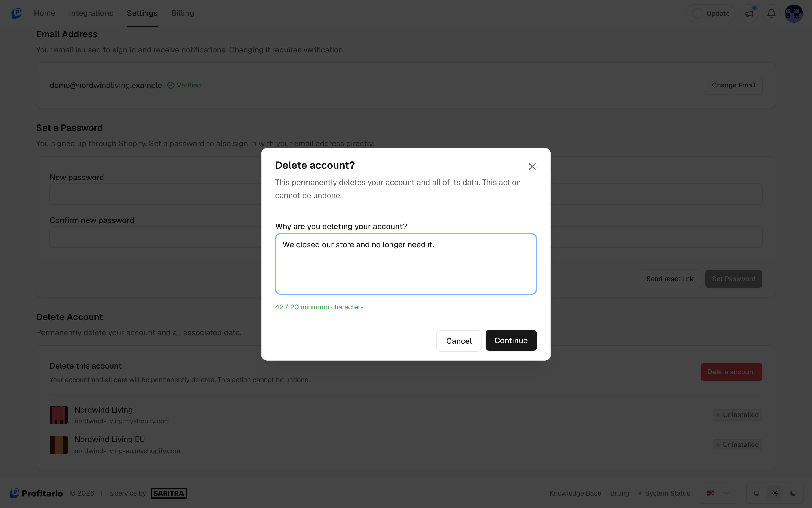This screenshot has width=812, height=508.
Task: Open the Knowledge Base footer link
Action: [x=575, y=493]
